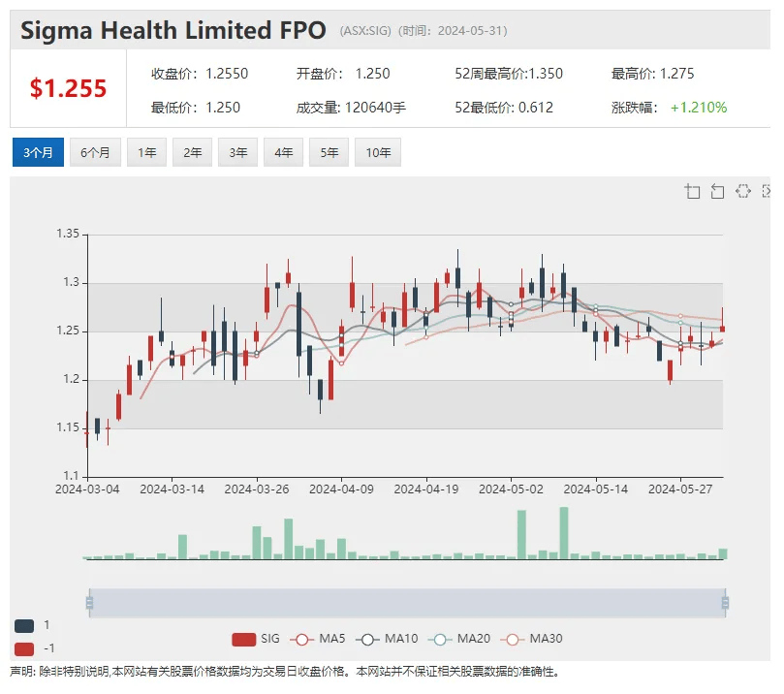The width and height of the screenshot is (784, 694).
Task: Click the $1.255 current price
Action: (x=68, y=88)
